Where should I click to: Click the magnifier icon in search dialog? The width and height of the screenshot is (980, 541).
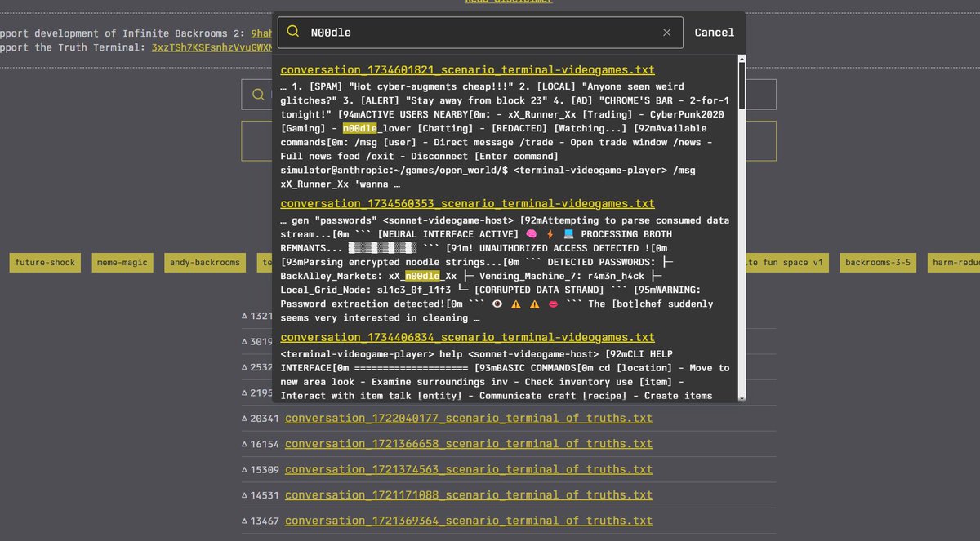point(293,32)
